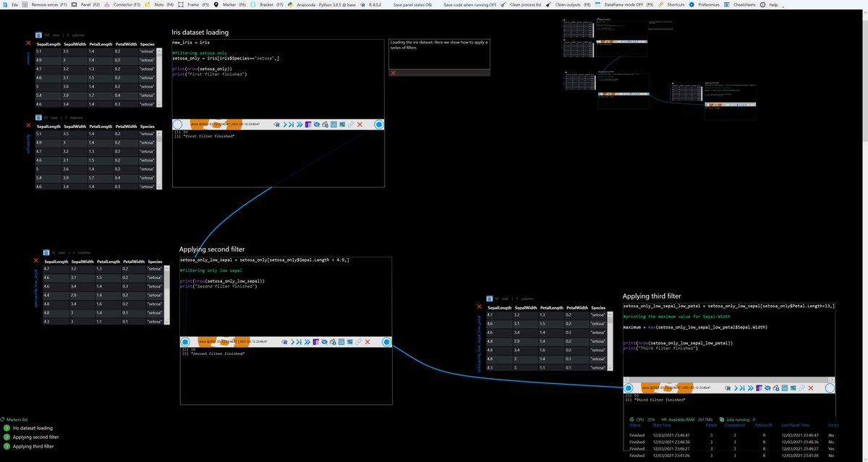
Task: Close the Iris dataset note with red X
Action: point(393,73)
